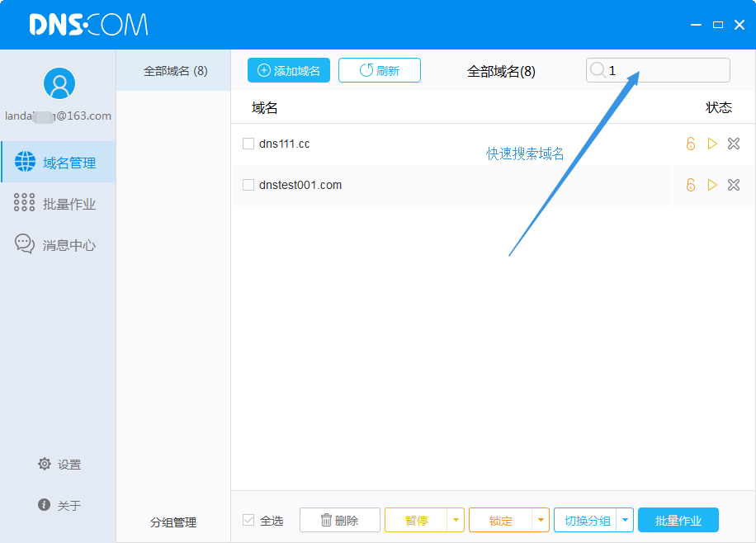The width and height of the screenshot is (756, 543).
Task: Click the 添加域名 button
Action: coord(289,70)
